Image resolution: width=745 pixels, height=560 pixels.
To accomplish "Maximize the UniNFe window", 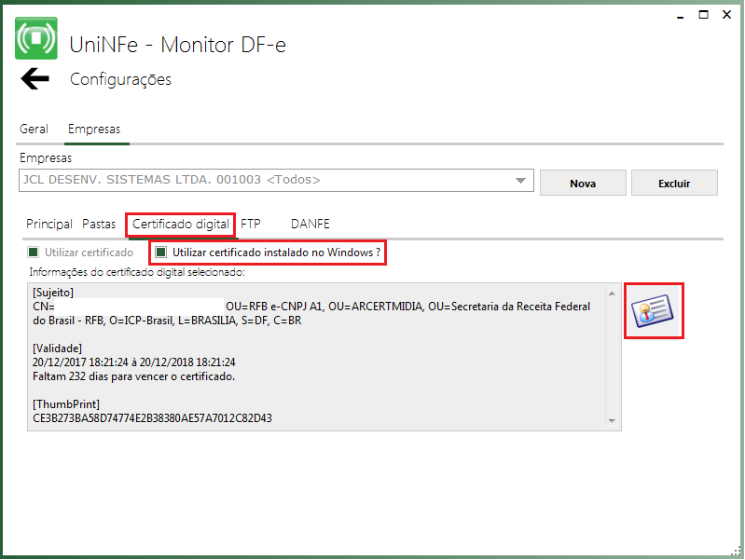I will [704, 15].
